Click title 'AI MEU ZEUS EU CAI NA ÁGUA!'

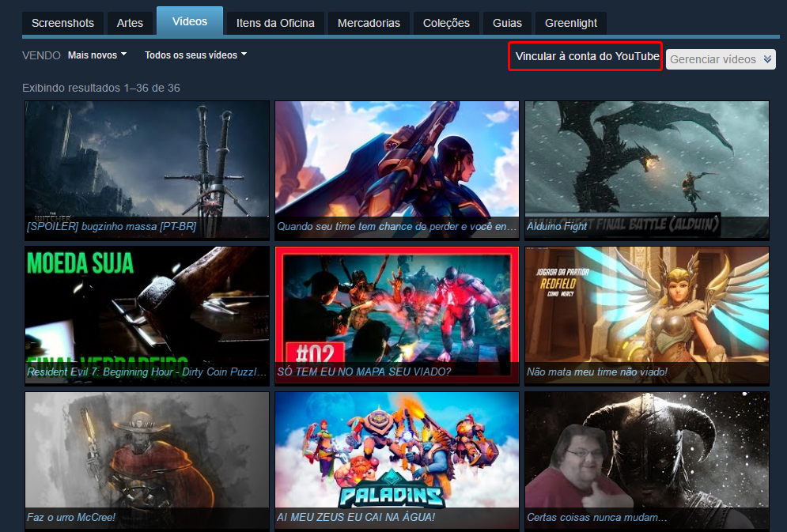point(356,518)
